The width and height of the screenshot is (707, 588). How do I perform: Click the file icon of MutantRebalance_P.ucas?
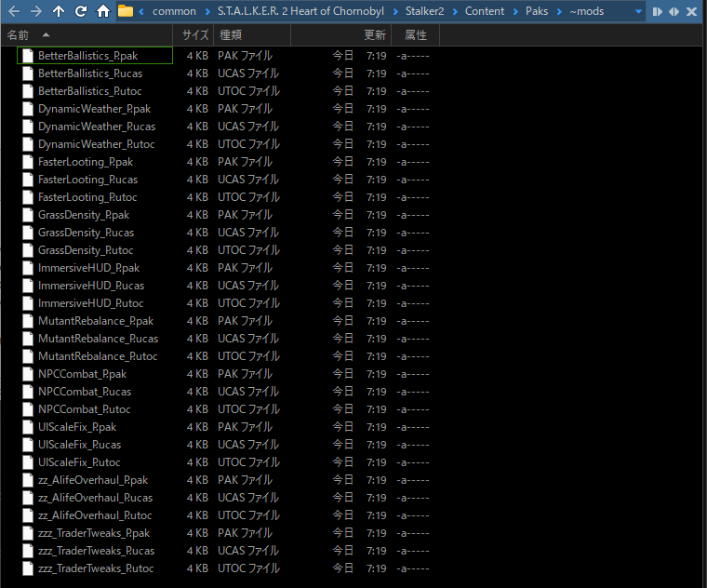pyautogui.click(x=28, y=339)
